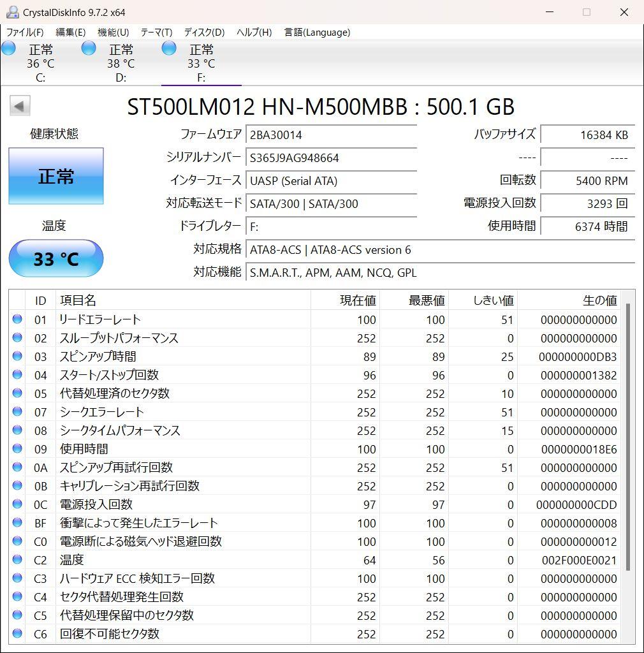
Task: Click status orb of attribute C6 回復不可能セクタ数
Action: pyautogui.click(x=17, y=633)
